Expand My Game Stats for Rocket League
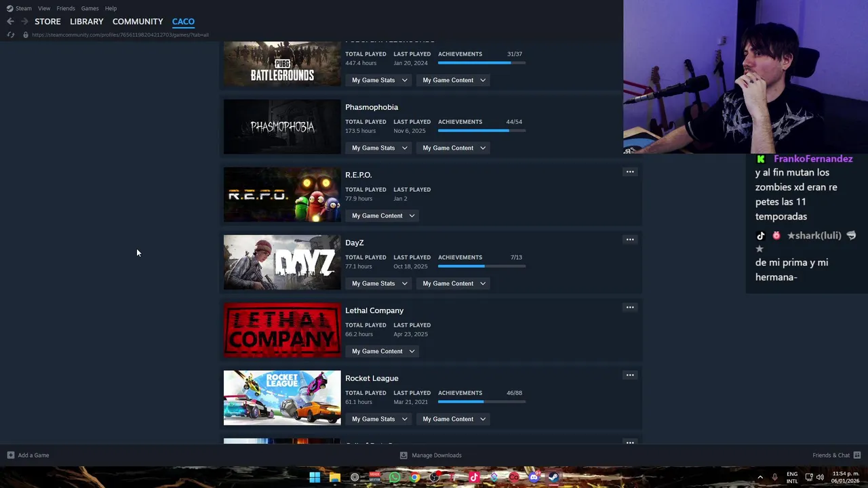Image resolution: width=868 pixels, height=488 pixels. click(380, 419)
